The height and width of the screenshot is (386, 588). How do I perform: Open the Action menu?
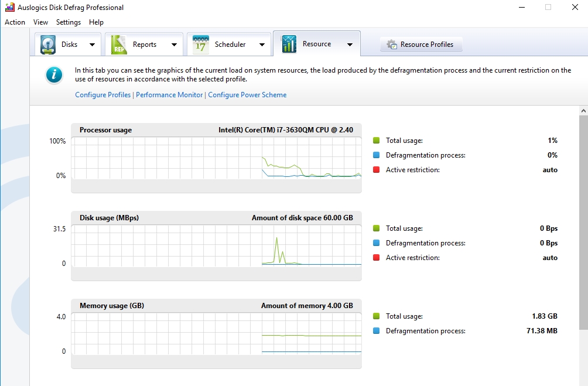[x=15, y=22]
